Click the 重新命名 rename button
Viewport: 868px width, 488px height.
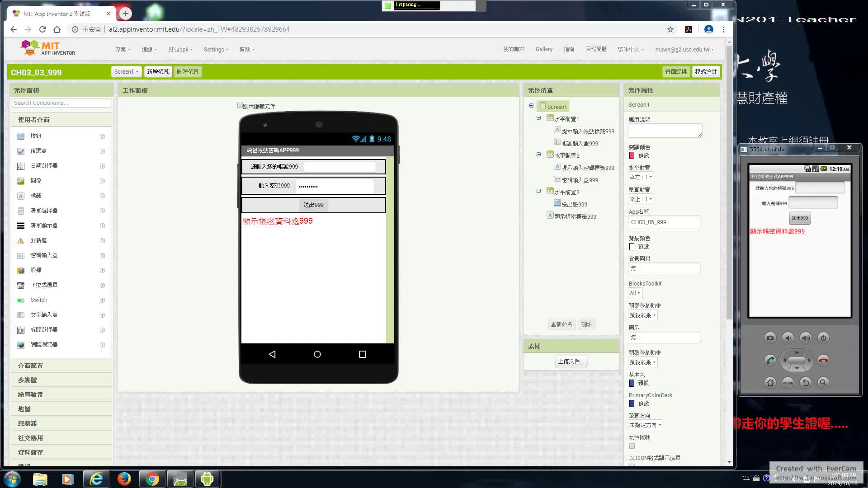pyautogui.click(x=561, y=324)
